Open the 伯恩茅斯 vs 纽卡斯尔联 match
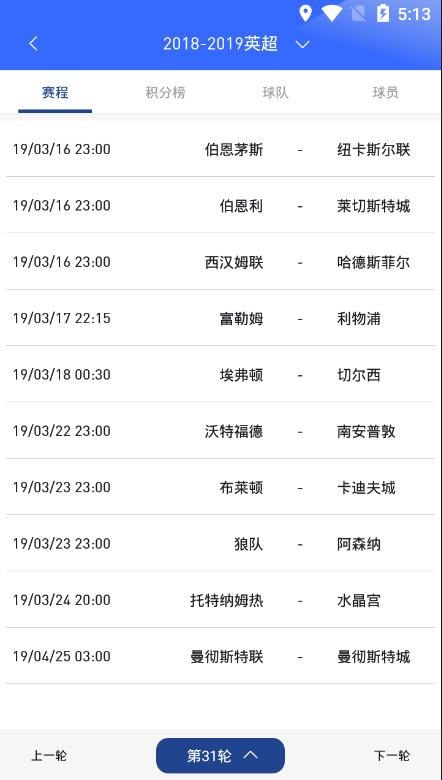This screenshot has height=780, width=442. [x=221, y=149]
